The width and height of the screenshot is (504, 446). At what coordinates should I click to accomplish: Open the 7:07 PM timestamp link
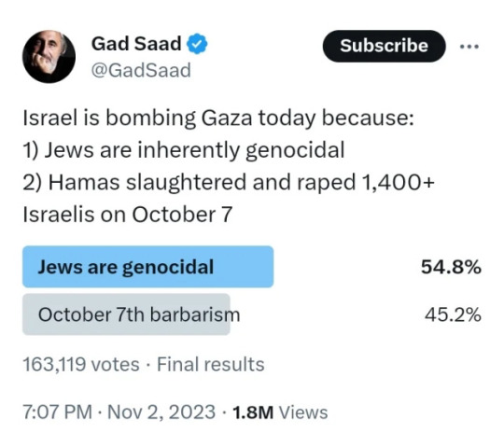pos(57,411)
